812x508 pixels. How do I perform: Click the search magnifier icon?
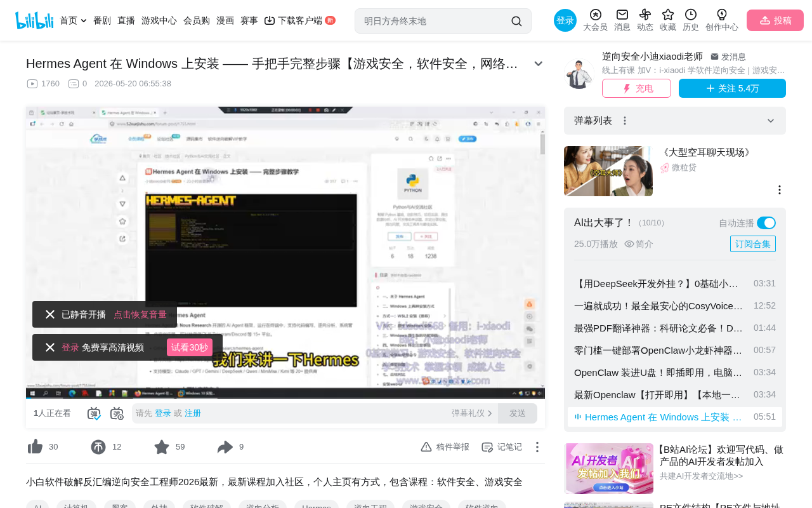516,21
